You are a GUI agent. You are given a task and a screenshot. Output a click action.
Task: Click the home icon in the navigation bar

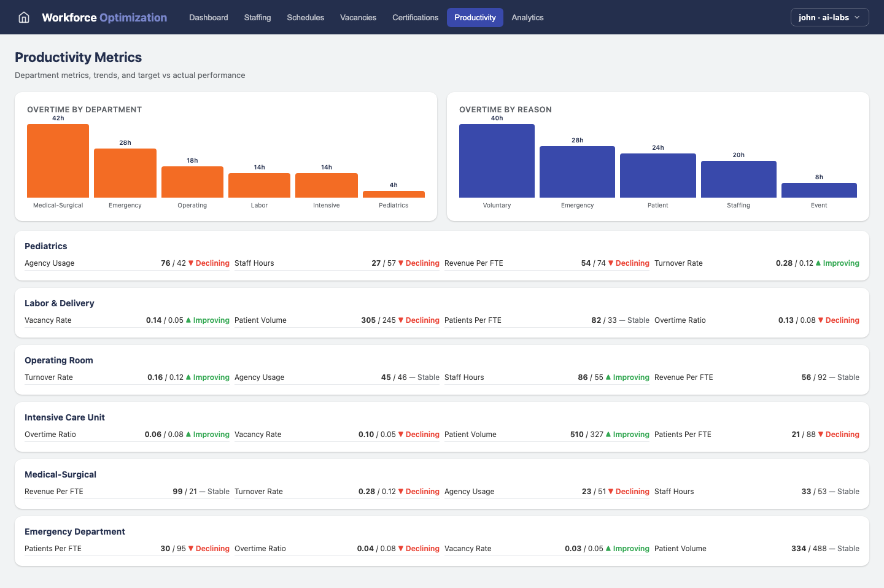coord(23,17)
